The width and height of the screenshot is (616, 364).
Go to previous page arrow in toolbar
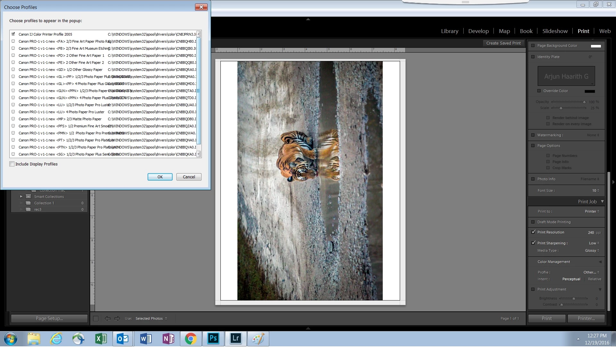coord(107,318)
